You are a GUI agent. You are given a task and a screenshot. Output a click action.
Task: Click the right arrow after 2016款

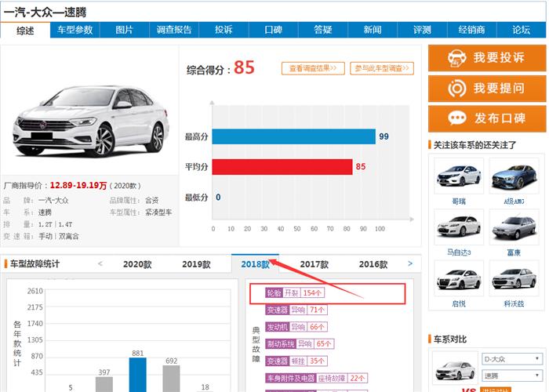click(410, 263)
